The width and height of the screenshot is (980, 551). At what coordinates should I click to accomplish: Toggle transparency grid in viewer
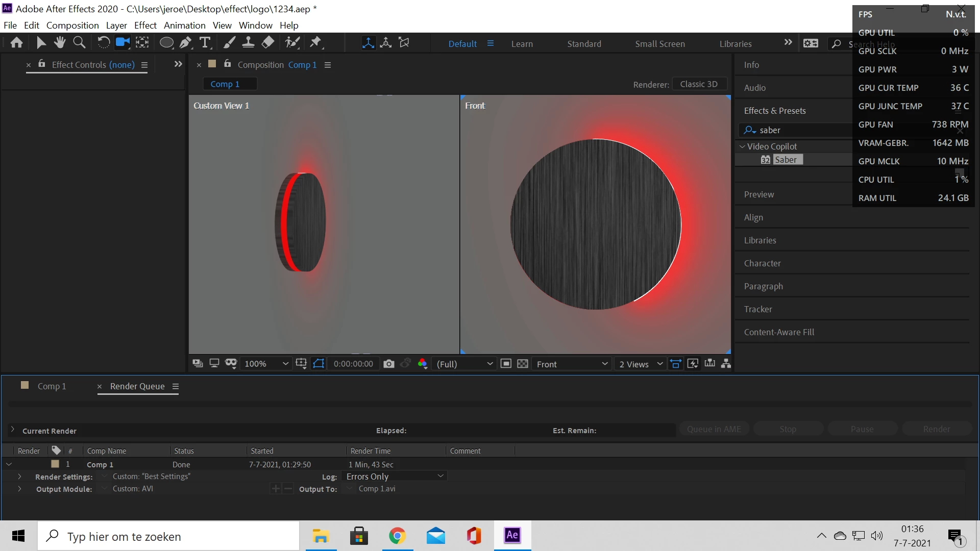523,364
